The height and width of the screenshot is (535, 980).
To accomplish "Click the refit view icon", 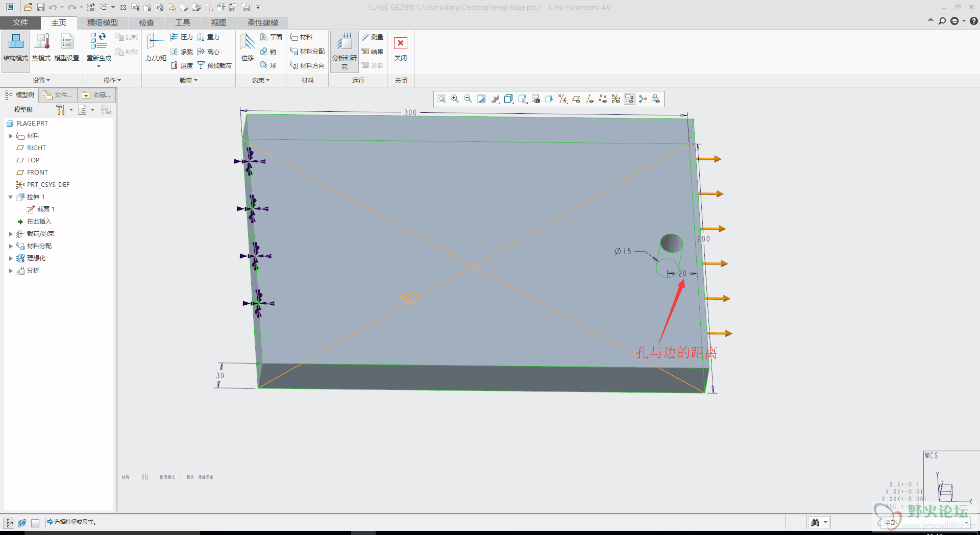I will pos(442,99).
